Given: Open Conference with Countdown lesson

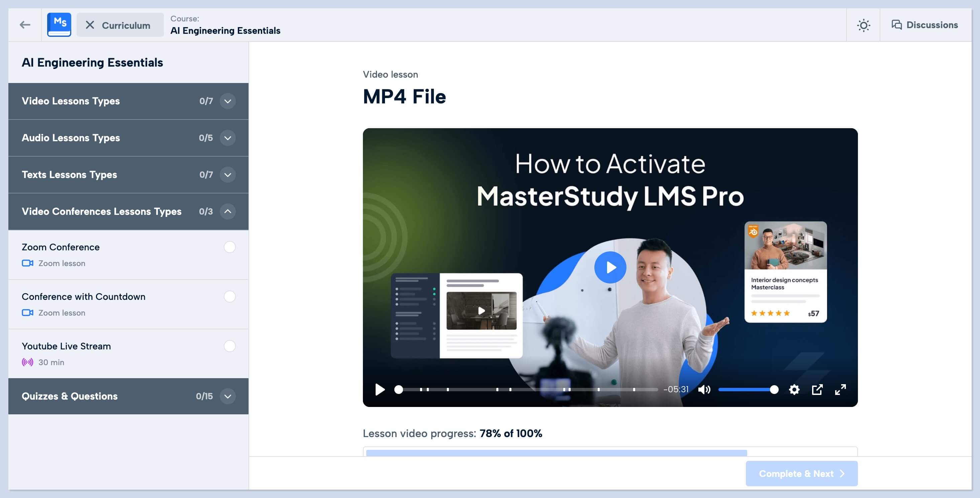Looking at the screenshot, I should (x=128, y=304).
